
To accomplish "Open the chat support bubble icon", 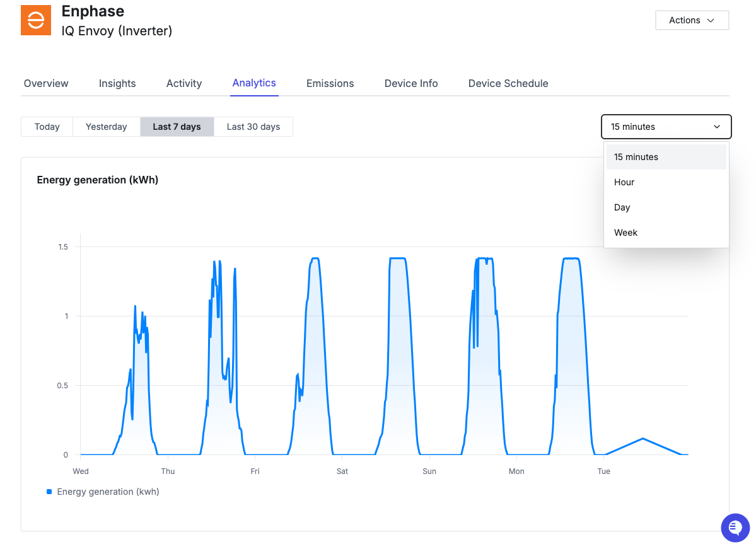I will point(735,528).
